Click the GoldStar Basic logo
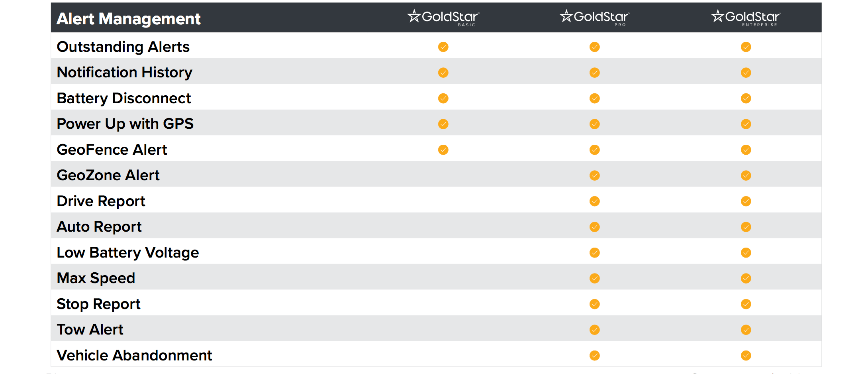868x374 pixels. click(443, 18)
